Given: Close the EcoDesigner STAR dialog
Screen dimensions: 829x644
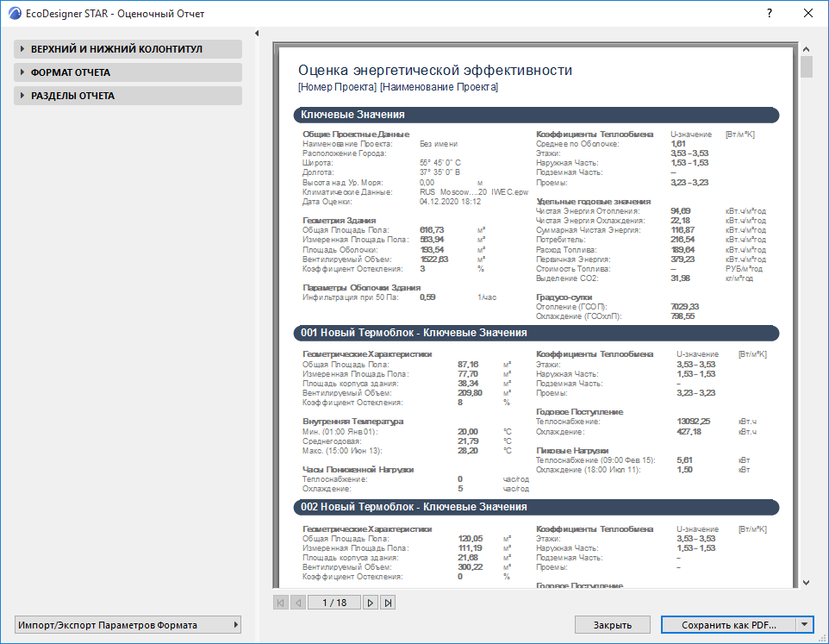Looking at the screenshot, I should 808,13.
